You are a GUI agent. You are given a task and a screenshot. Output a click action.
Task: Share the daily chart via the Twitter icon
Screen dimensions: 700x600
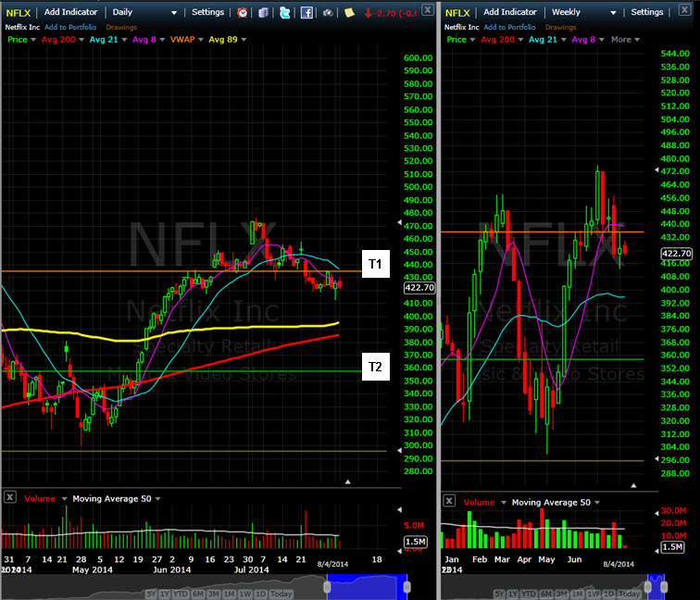click(284, 13)
